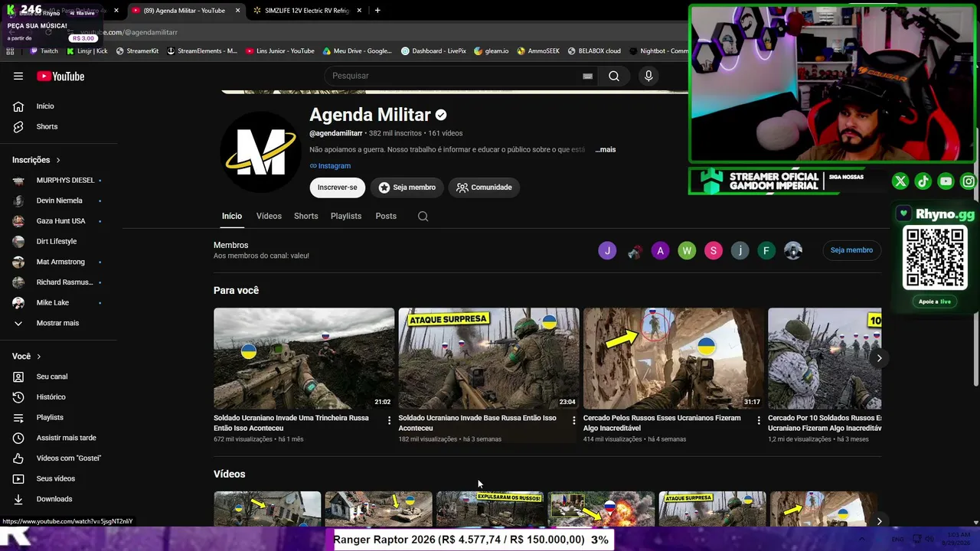
Task: Select the Agenda Militar browser tab
Action: pyautogui.click(x=185, y=11)
